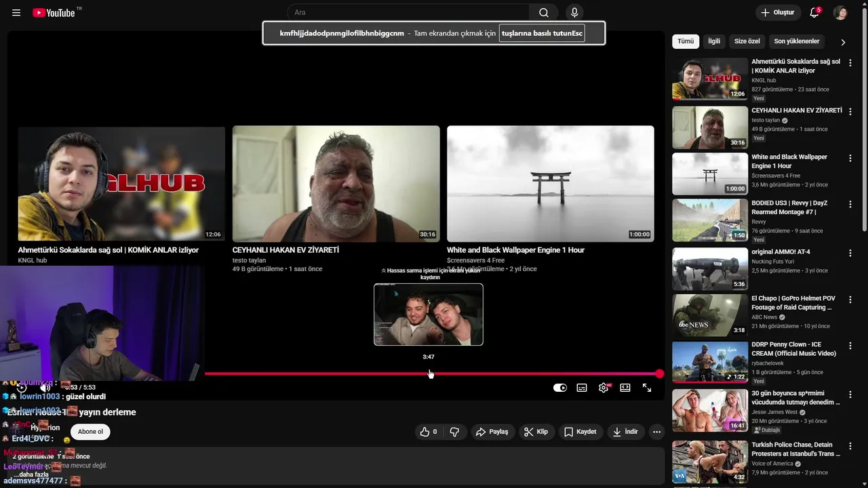The image size is (868, 488).
Task: Click the seek preview thumbnail at 3:47
Action: tap(429, 314)
